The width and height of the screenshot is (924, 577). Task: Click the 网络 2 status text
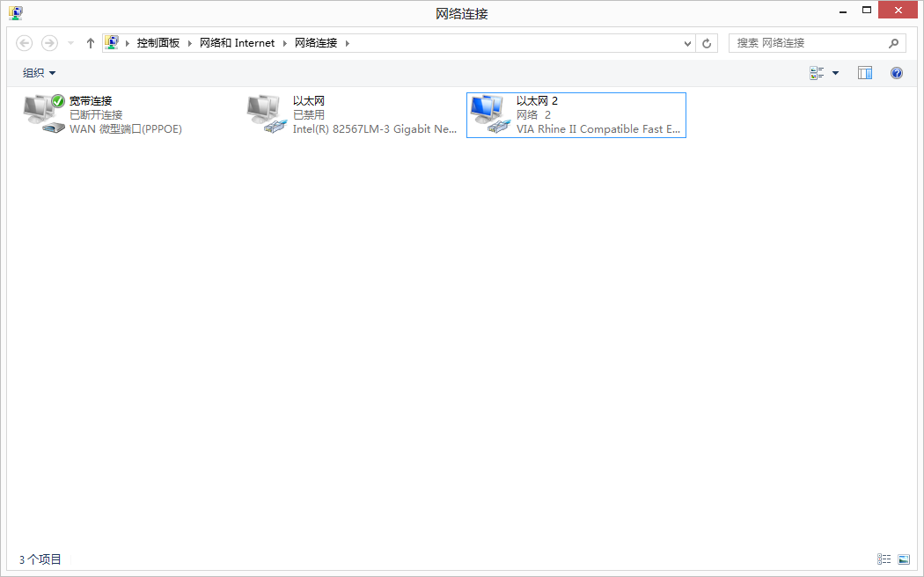coord(533,115)
